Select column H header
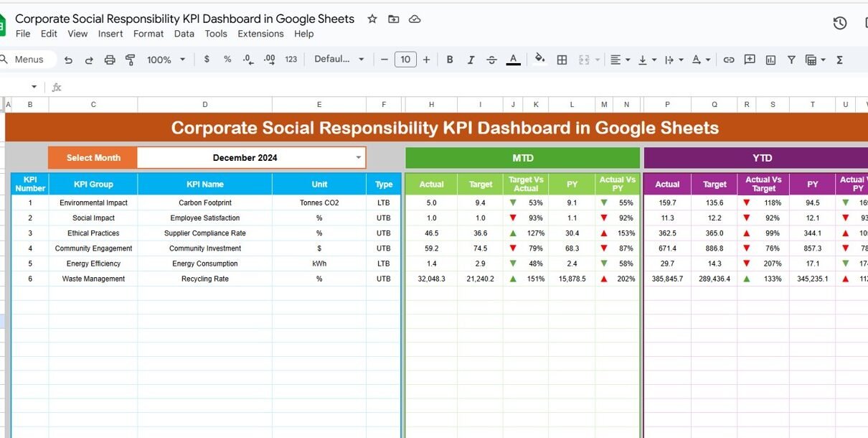The height and width of the screenshot is (438, 868). (431, 105)
